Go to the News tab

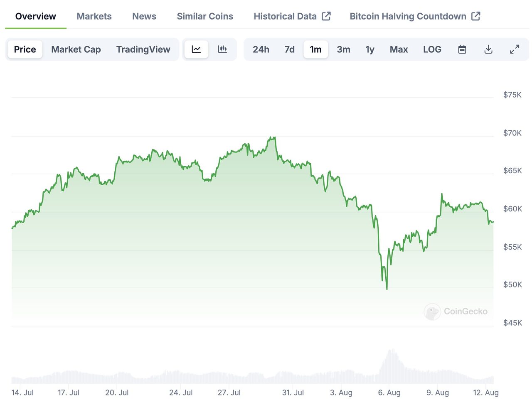coord(144,16)
